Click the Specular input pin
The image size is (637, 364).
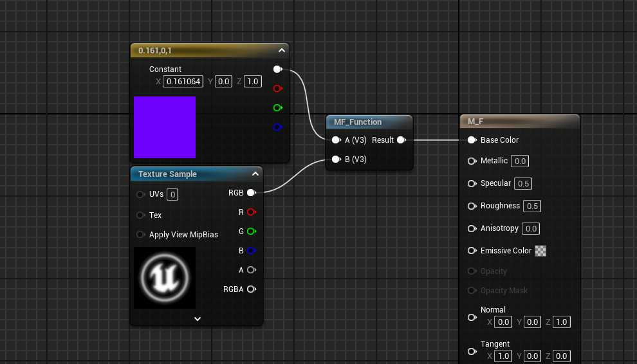pos(472,184)
